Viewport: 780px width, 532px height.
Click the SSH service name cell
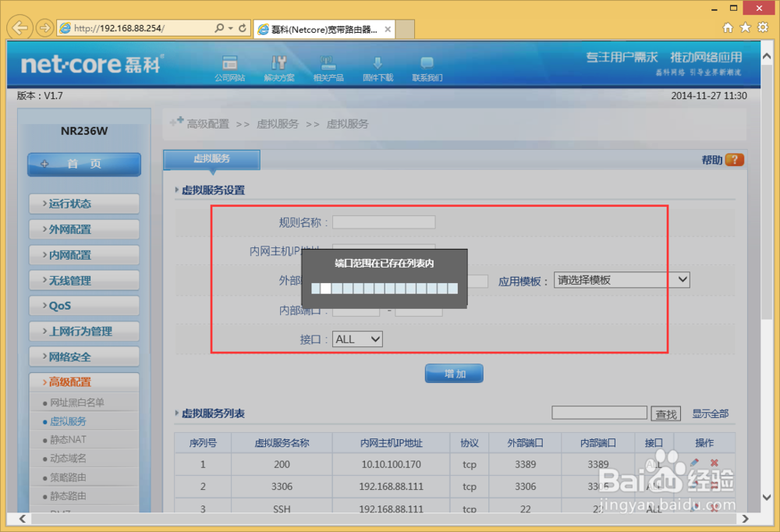pyautogui.click(x=282, y=509)
